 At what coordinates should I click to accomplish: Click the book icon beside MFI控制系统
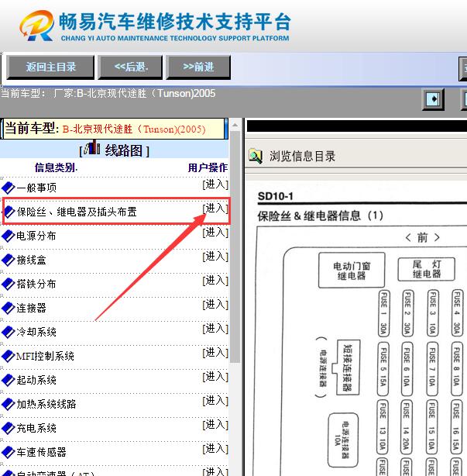pyautogui.click(x=9, y=356)
